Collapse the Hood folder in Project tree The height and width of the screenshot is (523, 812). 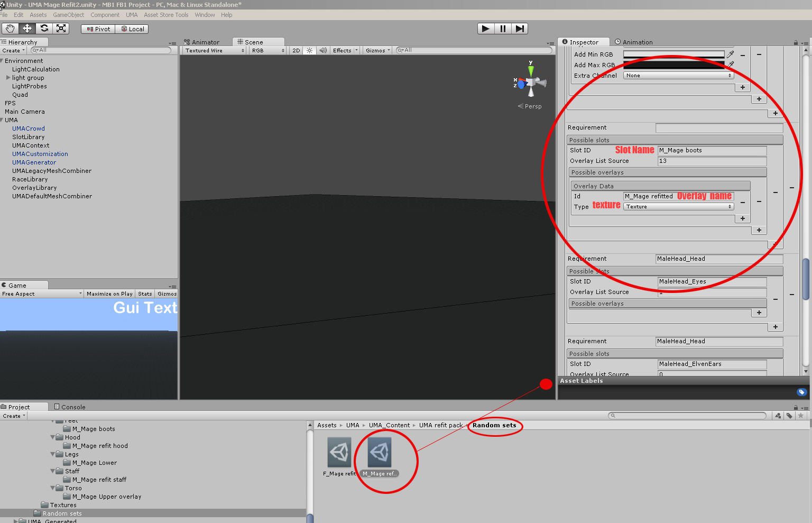click(53, 437)
